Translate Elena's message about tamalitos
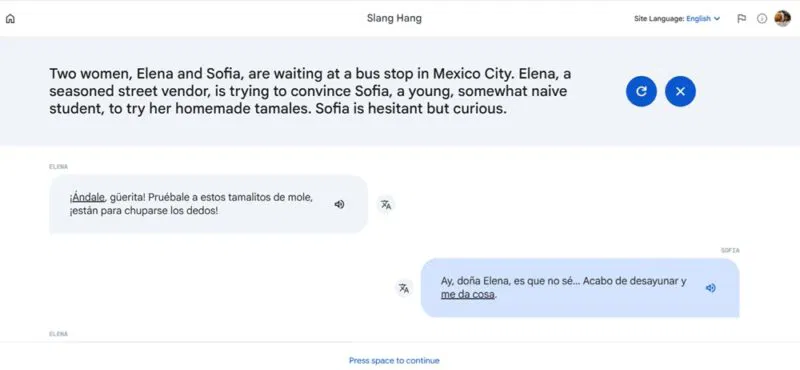 [x=386, y=205]
